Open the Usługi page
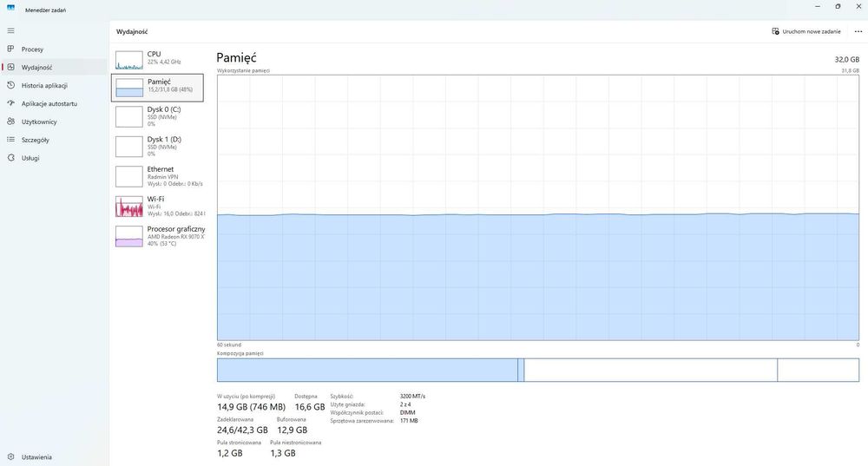 click(54, 158)
